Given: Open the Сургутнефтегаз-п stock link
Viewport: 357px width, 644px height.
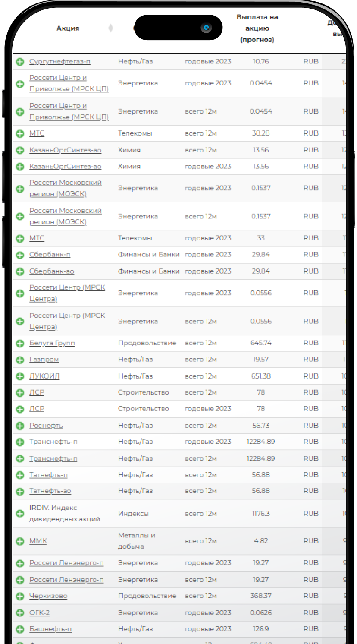Looking at the screenshot, I should [60, 61].
